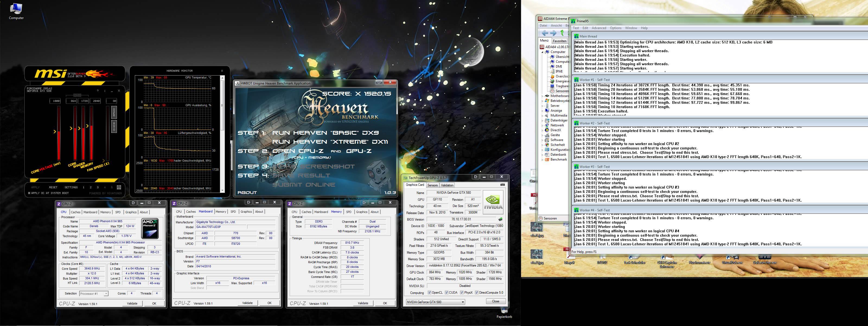The width and height of the screenshot is (868, 326).
Task: Click the Memory clock slider in Afterburner
Action: coord(91,133)
